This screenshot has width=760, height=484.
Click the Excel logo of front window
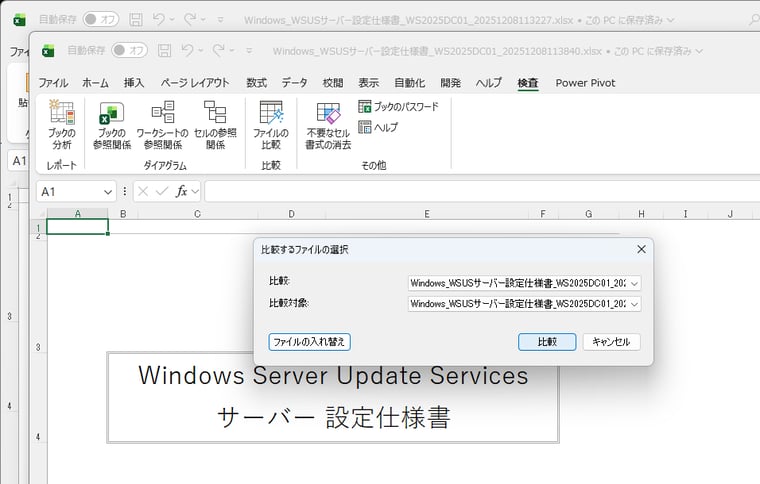(48, 50)
